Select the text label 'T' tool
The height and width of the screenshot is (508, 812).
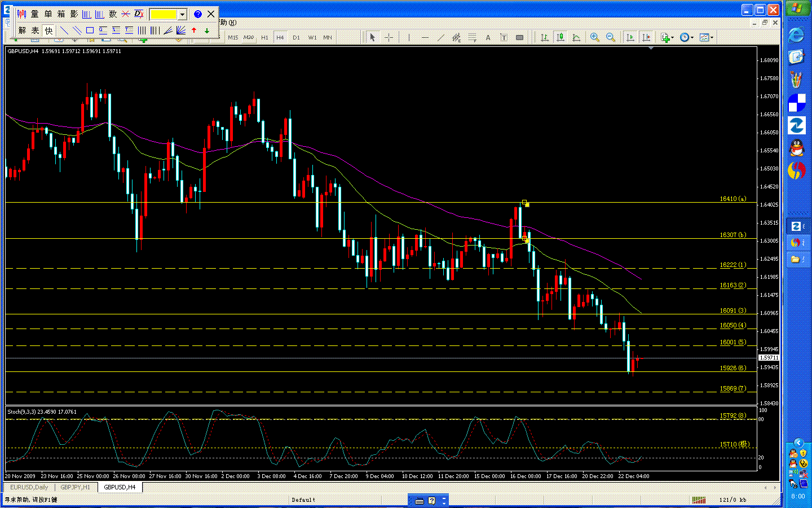point(504,37)
